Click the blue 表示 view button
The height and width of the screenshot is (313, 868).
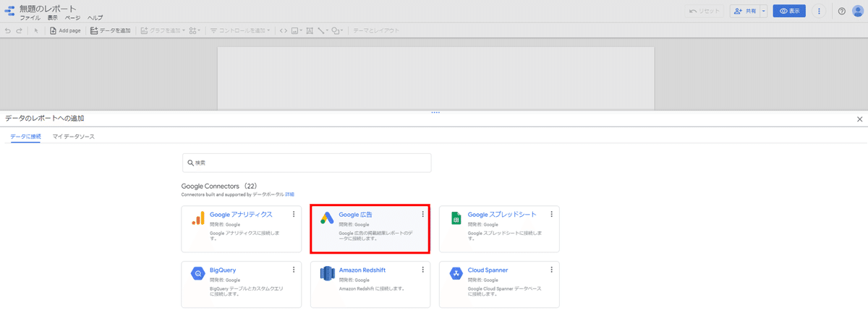[789, 11]
